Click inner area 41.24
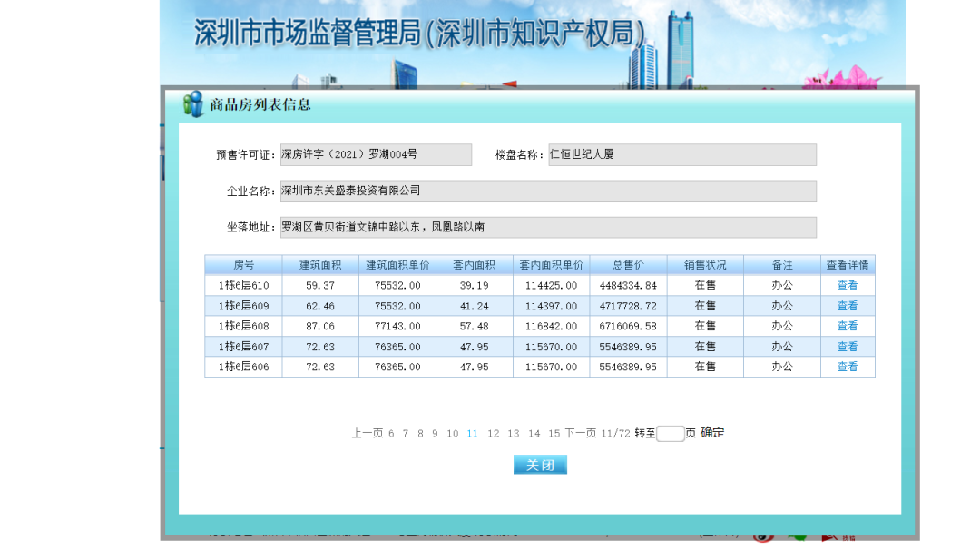Image resolution: width=980 pixels, height=550 pixels. click(475, 306)
